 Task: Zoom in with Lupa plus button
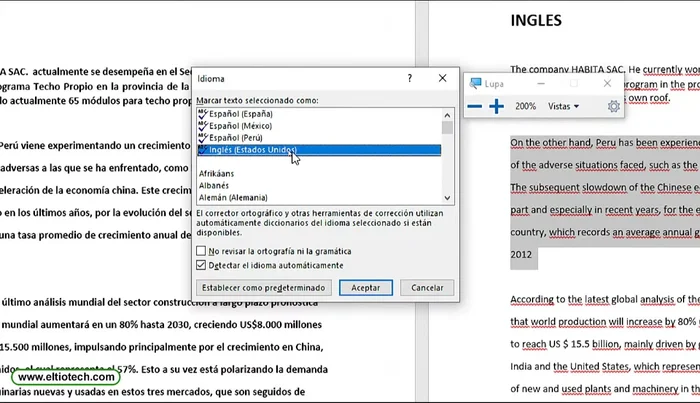pos(496,106)
